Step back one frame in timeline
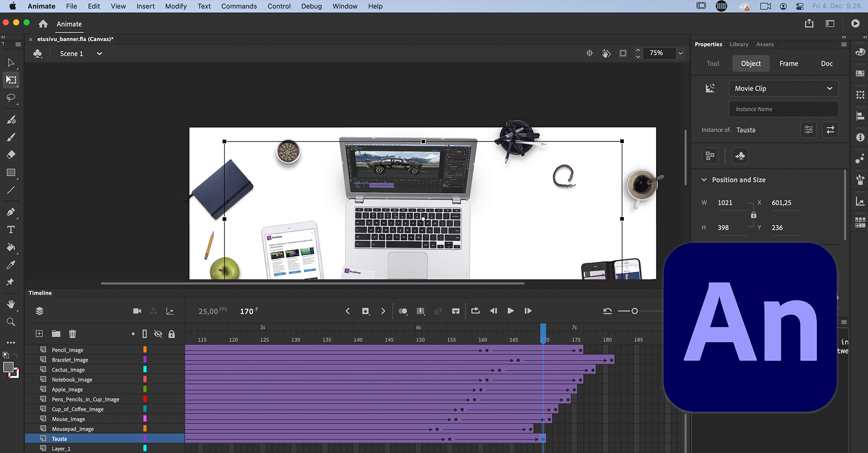Viewport: 868px width, 453px height. coord(493,311)
